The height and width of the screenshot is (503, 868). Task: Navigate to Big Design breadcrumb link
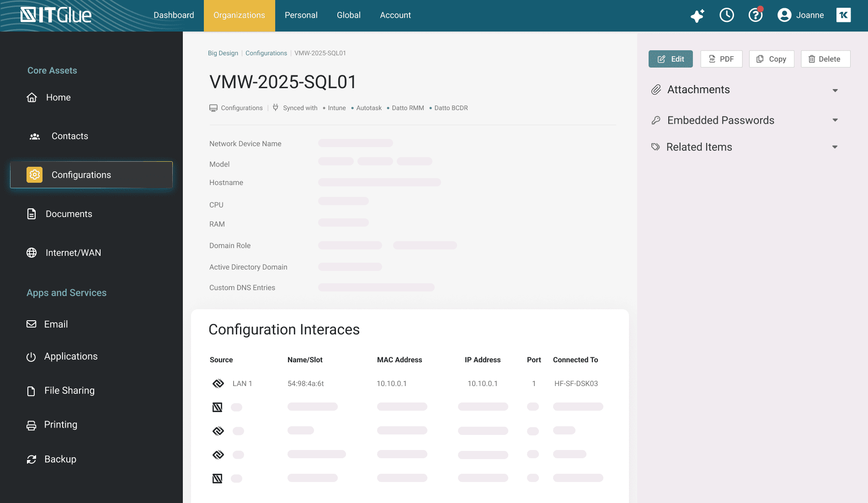[x=223, y=53]
